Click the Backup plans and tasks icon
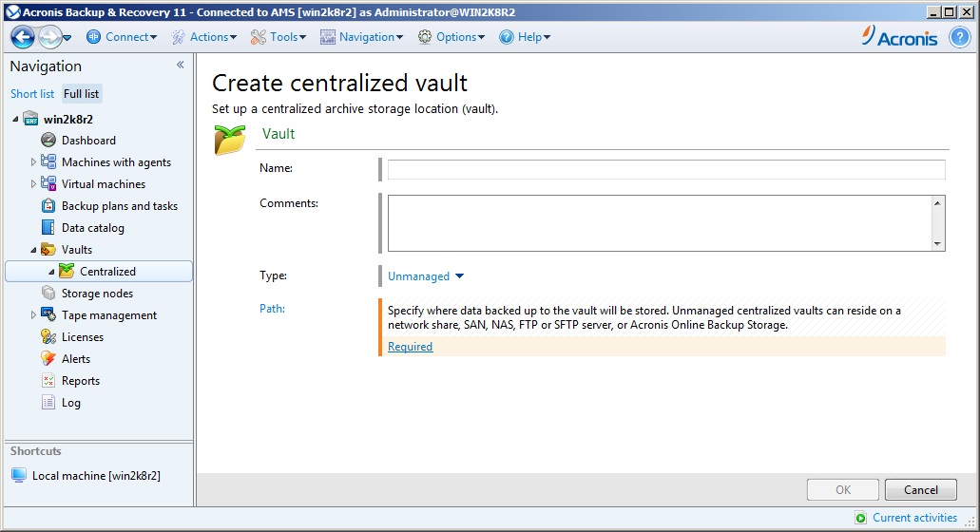Screen dimensions: 980x532 (48, 205)
